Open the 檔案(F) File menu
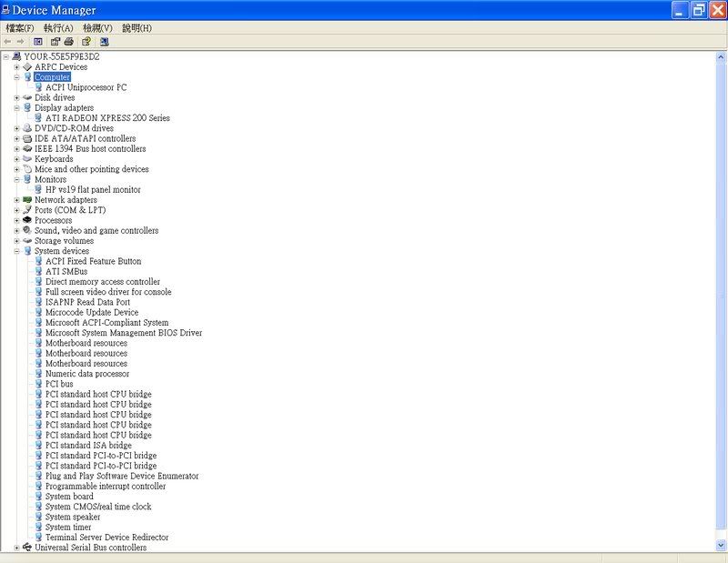This screenshot has width=728, height=563. click(20, 28)
